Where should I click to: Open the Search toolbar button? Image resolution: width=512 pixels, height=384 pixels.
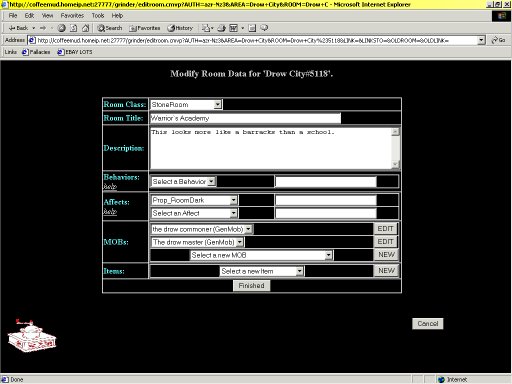point(110,28)
